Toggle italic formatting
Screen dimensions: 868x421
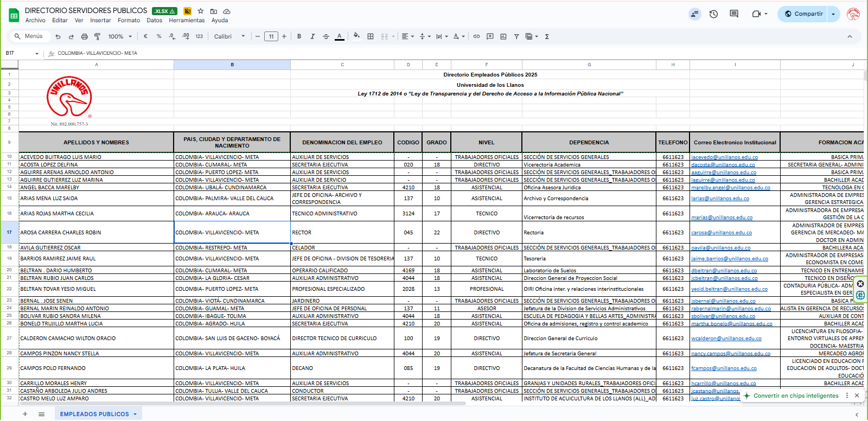pos(312,36)
